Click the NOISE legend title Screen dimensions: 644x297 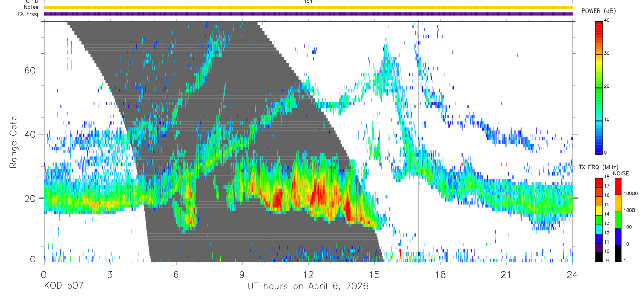click(x=621, y=173)
